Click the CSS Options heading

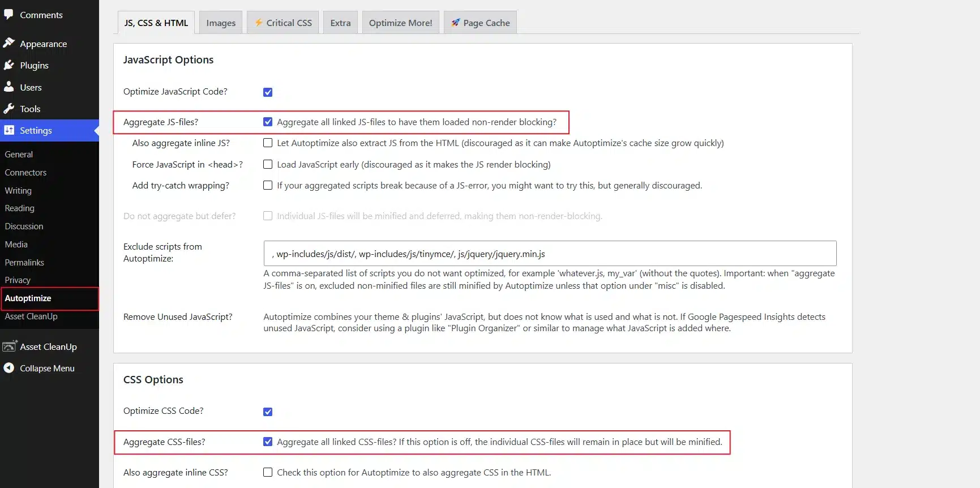click(153, 379)
